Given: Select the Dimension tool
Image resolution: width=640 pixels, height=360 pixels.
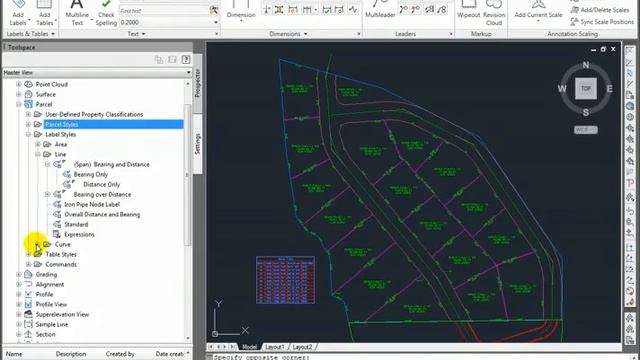Looking at the screenshot, I should (241, 11).
